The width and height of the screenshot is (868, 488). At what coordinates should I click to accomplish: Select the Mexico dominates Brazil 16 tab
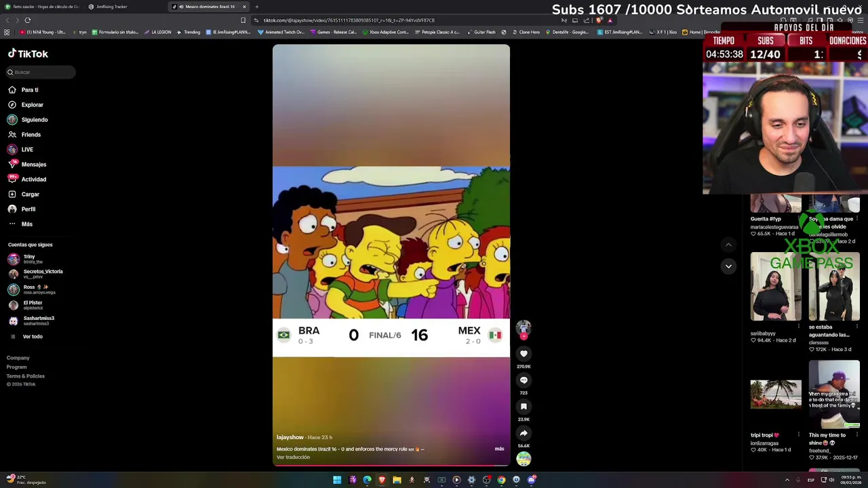point(210,7)
